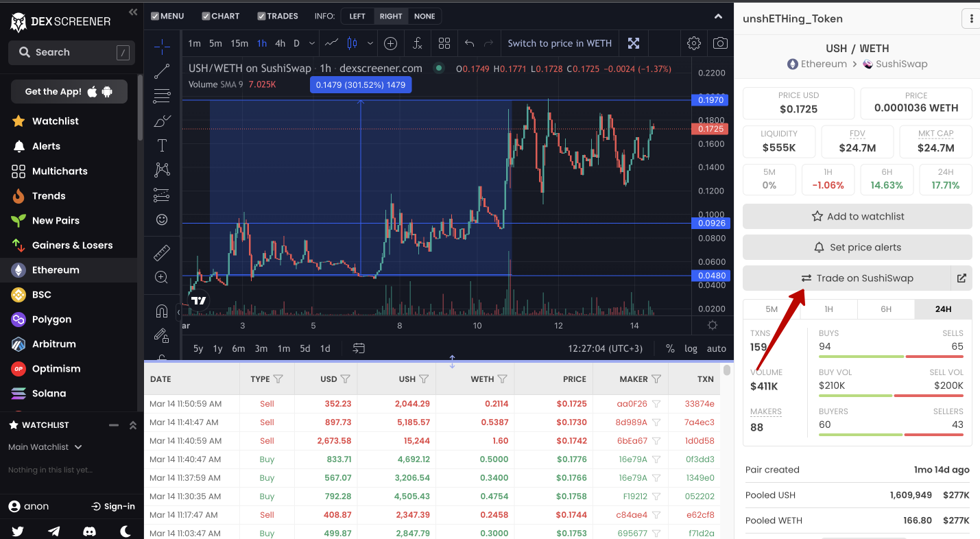Select the ruler measure tool
Viewport: 980px width, 539px height.
click(x=162, y=252)
